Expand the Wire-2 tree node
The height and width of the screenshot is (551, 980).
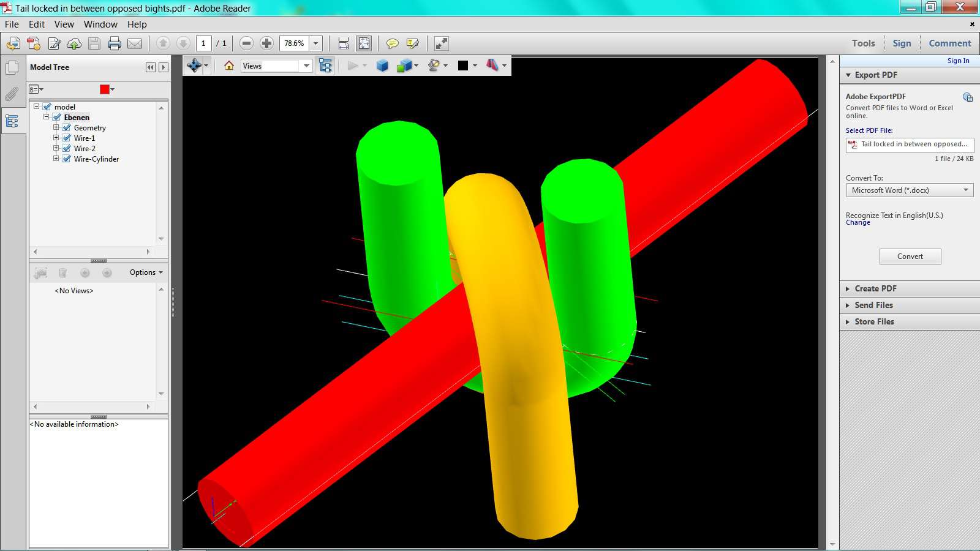pyautogui.click(x=56, y=148)
